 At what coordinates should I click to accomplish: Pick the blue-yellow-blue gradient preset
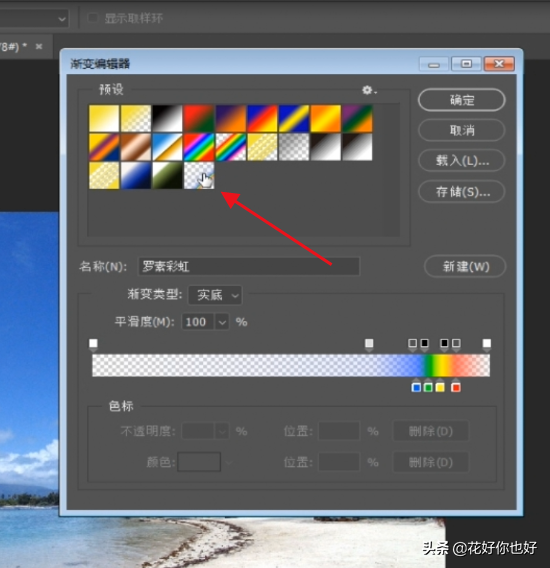pyautogui.click(x=294, y=118)
